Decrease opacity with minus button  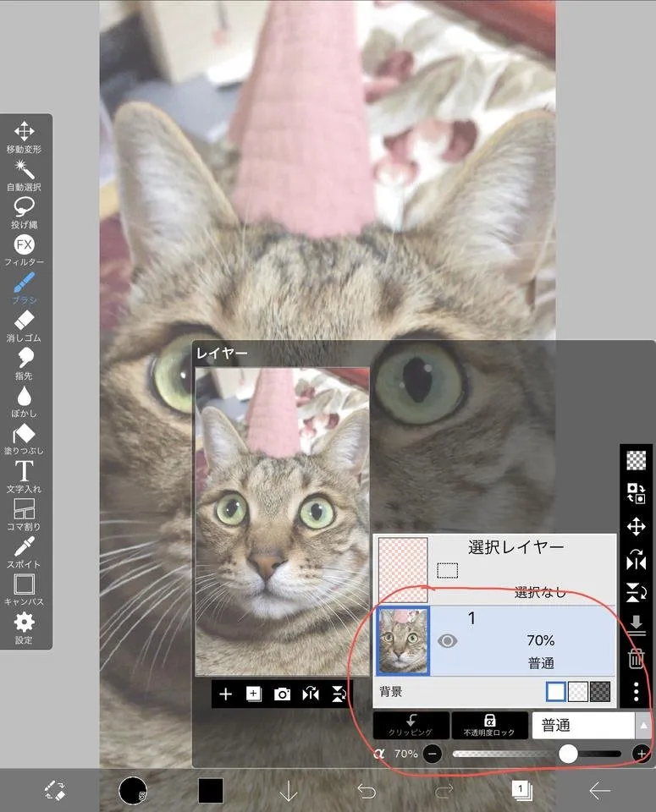433,754
